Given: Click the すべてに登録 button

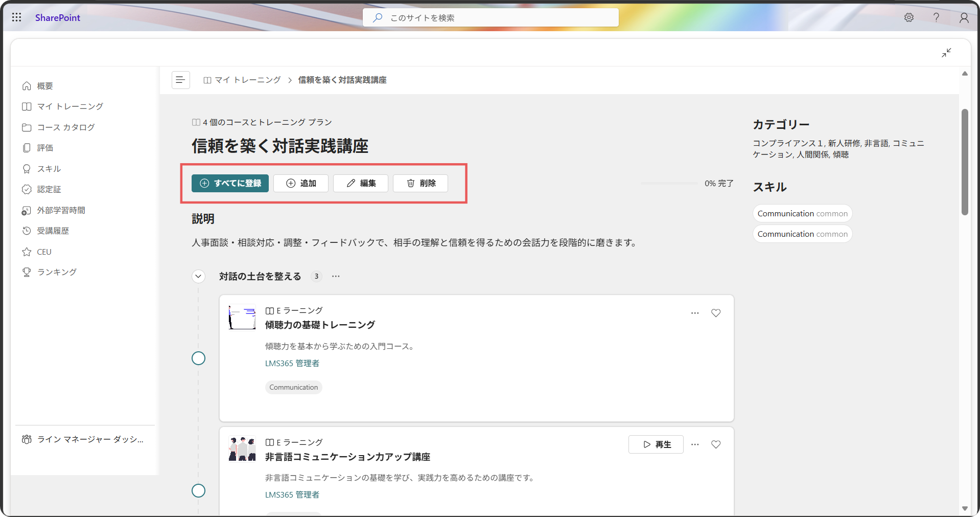Looking at the screenshot, I should coord(230,183).
